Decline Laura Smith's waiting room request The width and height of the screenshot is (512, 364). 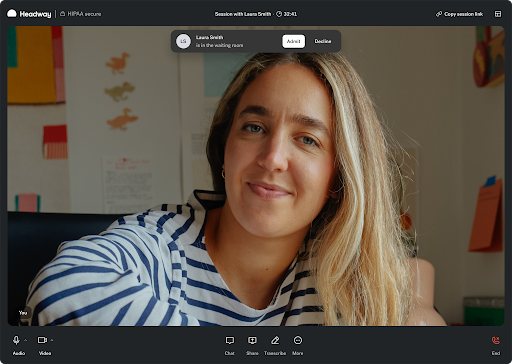click(323, 41)
